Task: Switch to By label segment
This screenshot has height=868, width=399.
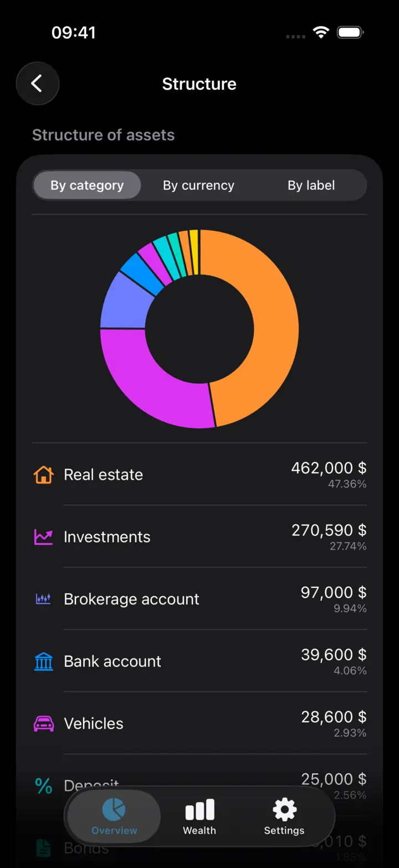Action: (x=311, y=185)
